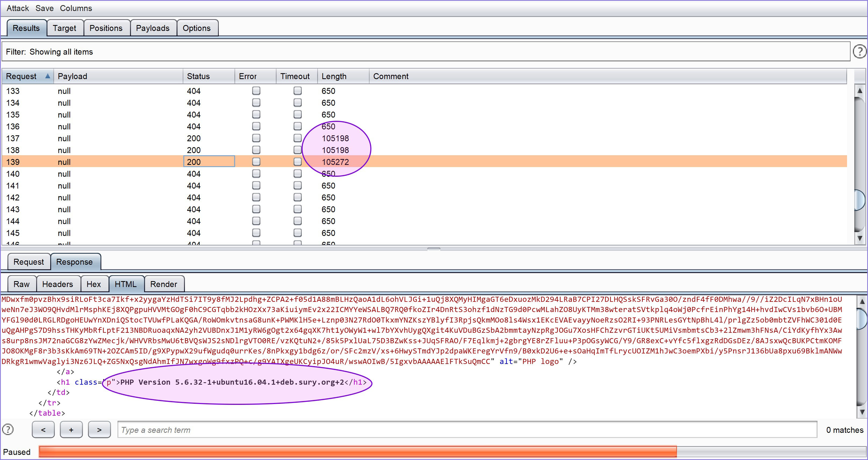
Task: Toggle the Timeout checkbox for request 139
Action: coord(297,162)
